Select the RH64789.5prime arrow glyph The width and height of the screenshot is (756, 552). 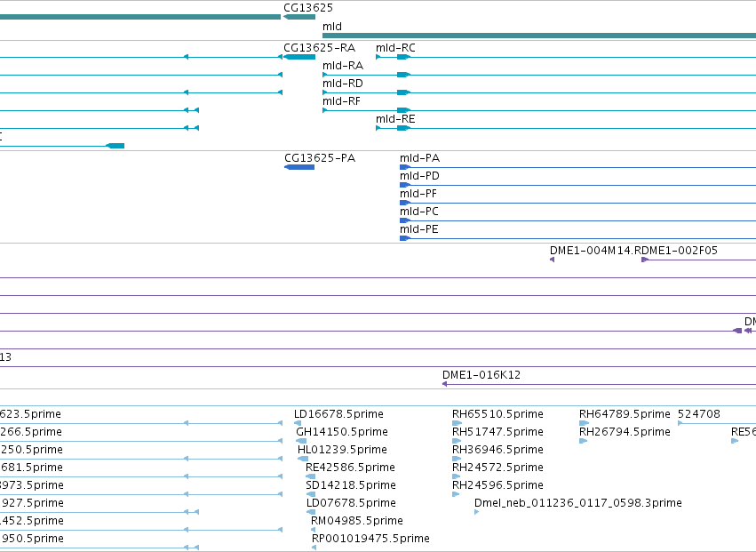(x=584, y=423)
